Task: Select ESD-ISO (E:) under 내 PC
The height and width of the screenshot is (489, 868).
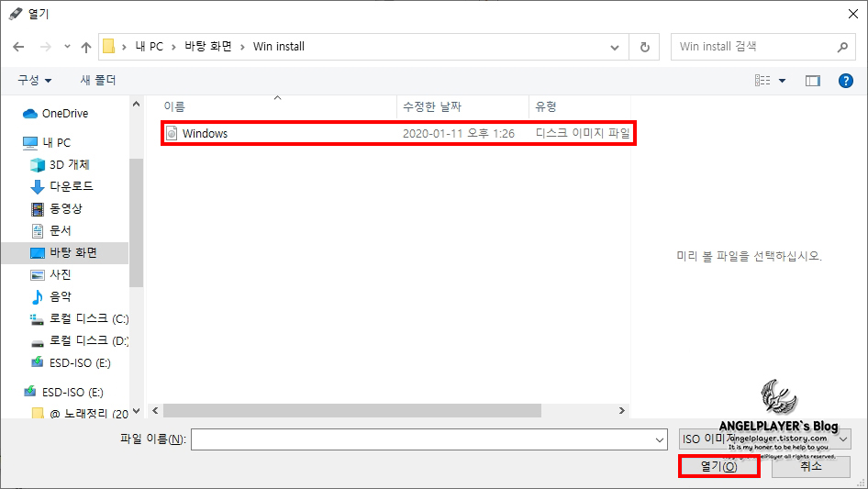Action: point(80,362)
